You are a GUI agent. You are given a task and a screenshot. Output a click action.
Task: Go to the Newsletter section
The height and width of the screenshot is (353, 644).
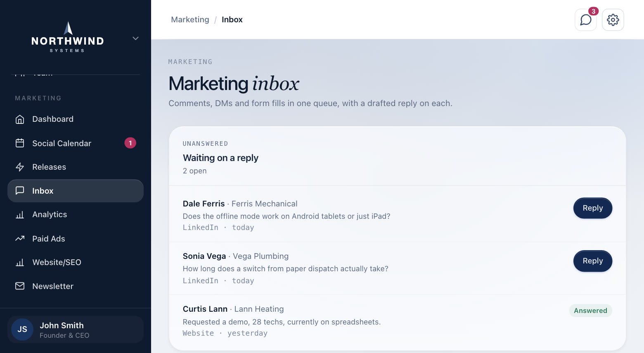(x=76, y=286)
